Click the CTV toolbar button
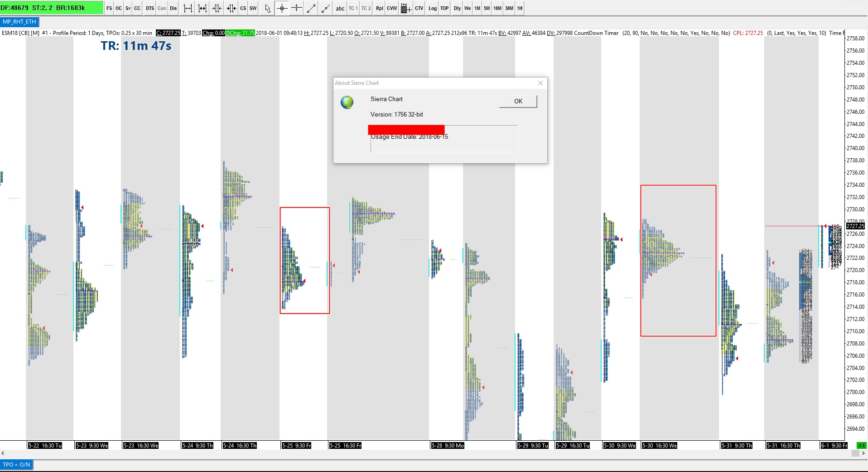The height and width of the screenshot is (472, 868). [x=419, y=8]
